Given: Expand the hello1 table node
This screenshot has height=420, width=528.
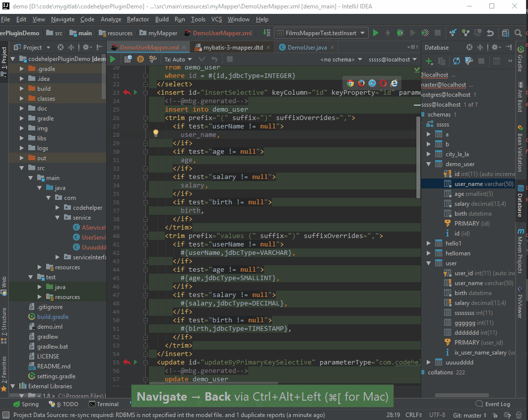Looking at the screenshot, I should (429, 243).
